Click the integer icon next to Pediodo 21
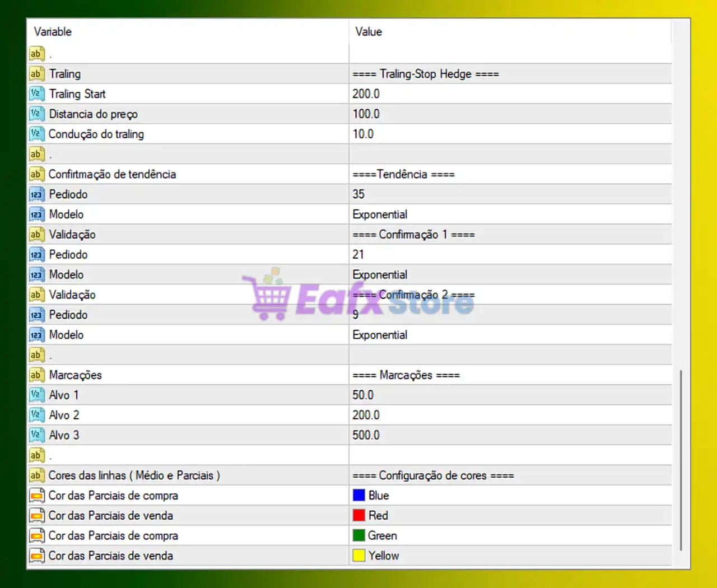The height and width of the screenshot is (588, 717). click(36, 254)
